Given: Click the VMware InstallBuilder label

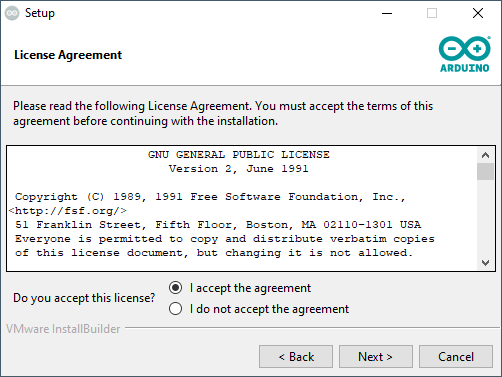Looking at the screenshot, I should 63,329.
